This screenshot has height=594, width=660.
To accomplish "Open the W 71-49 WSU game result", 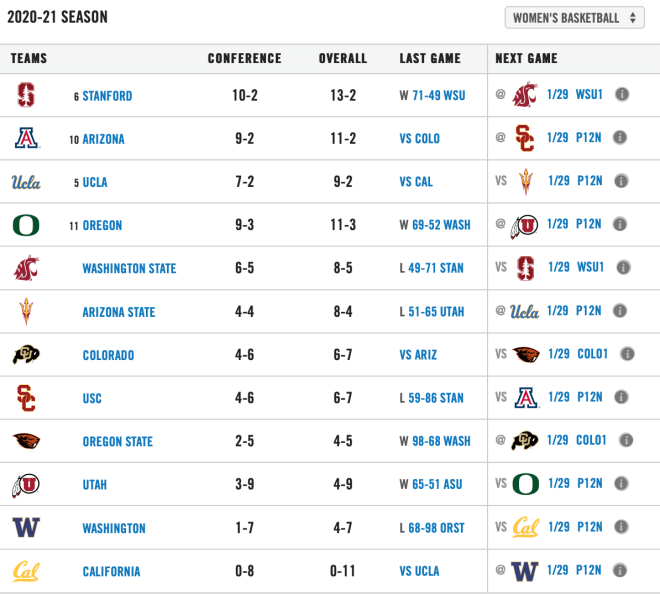I will pyautogui.click(x=432, y=95).
